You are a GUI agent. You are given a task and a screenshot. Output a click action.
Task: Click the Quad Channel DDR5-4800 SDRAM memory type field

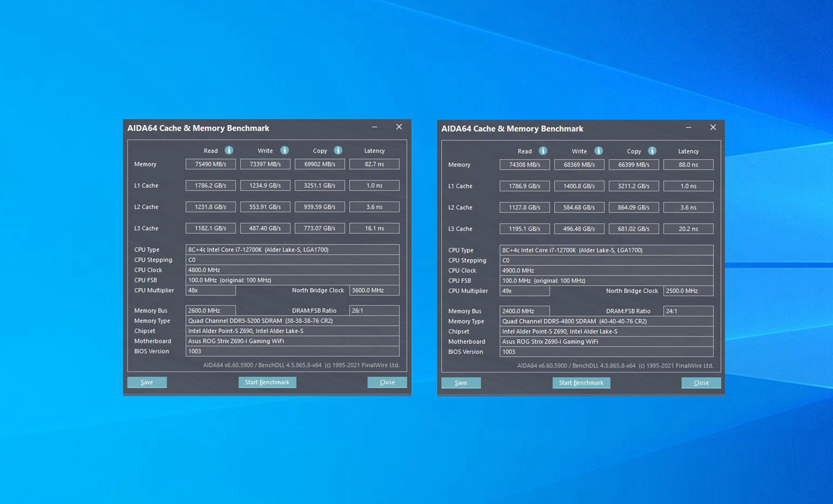607,321
